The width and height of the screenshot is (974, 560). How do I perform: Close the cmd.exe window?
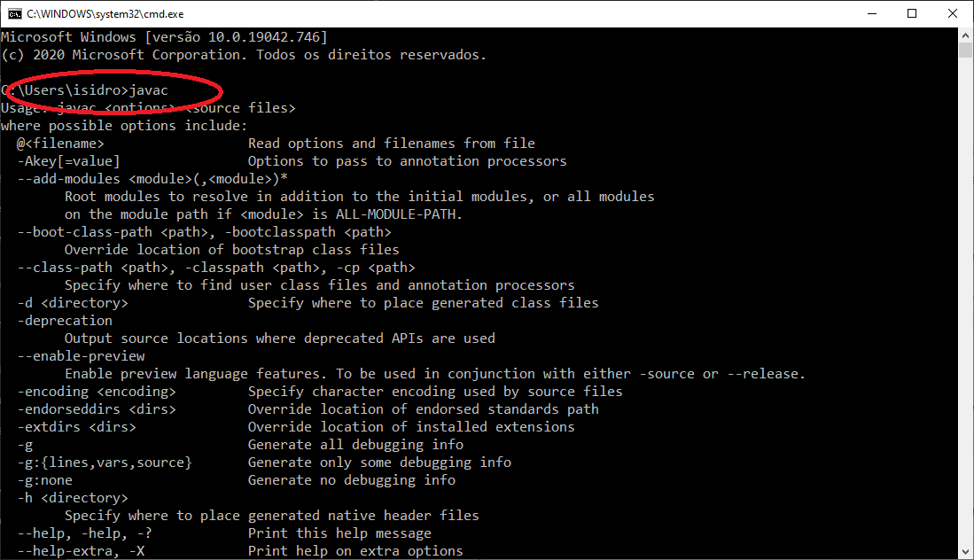952,13
